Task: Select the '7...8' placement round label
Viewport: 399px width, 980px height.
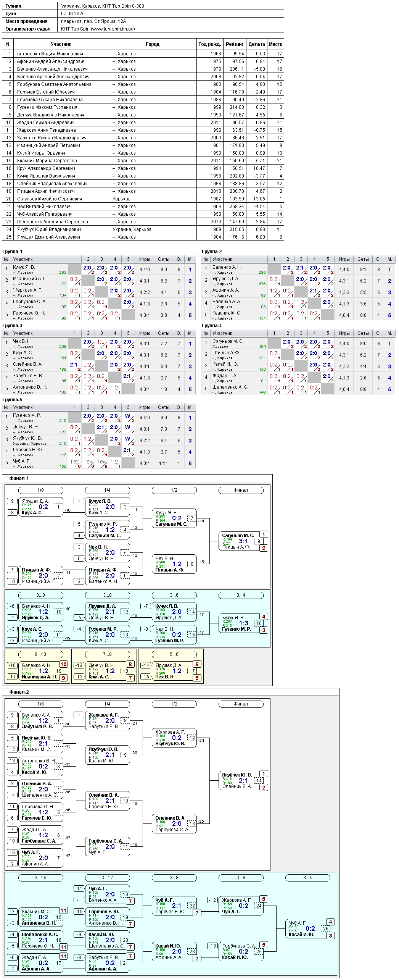Action: coord(107,654)
